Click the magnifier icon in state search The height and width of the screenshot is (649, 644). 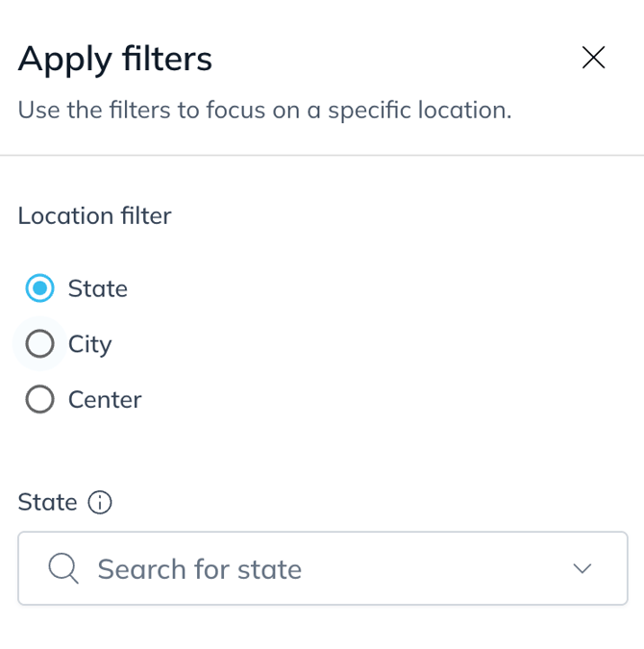(x=63, y=569)
